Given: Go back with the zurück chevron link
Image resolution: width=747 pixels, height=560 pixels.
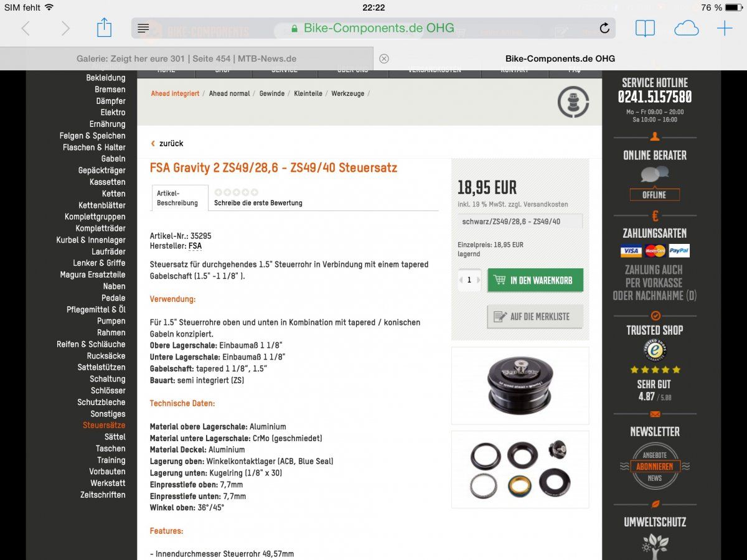Looking at the screenshot, I should click(x=167, y=143).
